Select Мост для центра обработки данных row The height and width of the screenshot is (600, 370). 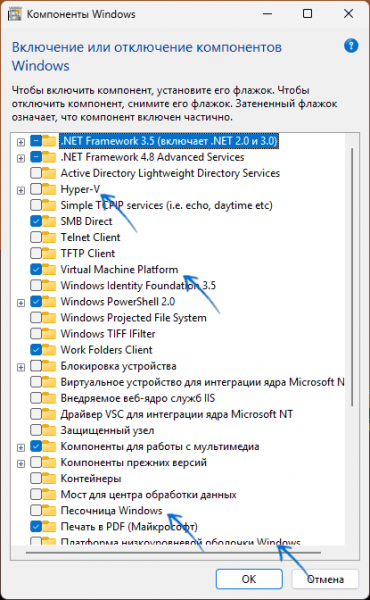coord(148,494)
